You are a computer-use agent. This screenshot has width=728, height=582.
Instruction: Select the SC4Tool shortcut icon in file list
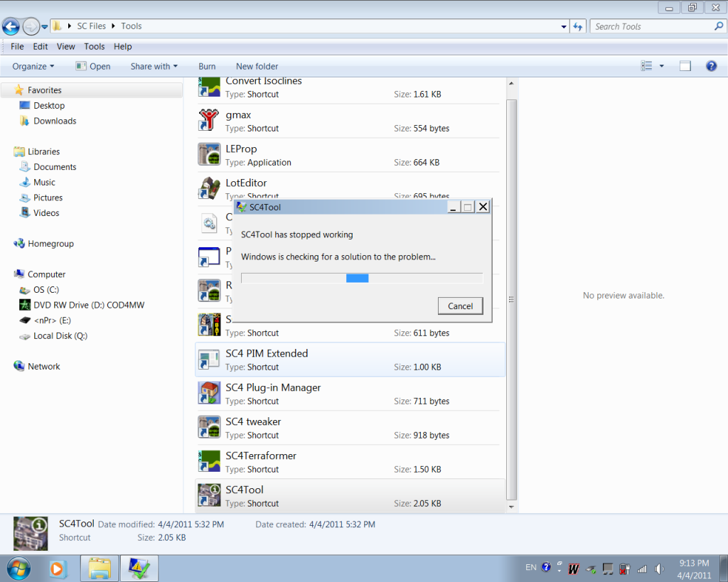[209, 495]
